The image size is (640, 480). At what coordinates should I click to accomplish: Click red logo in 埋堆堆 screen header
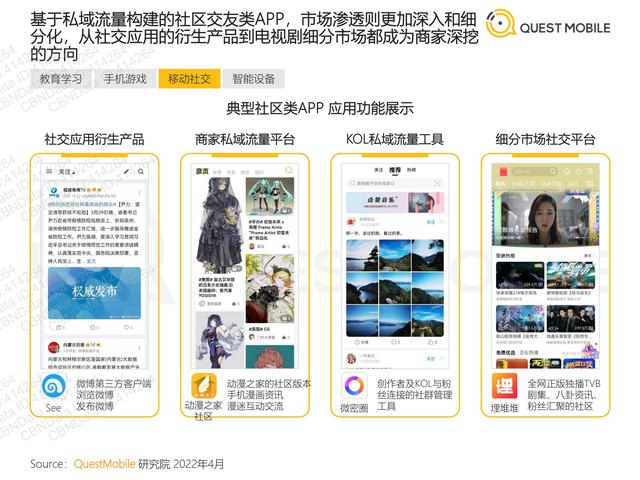tap(503, 171)
